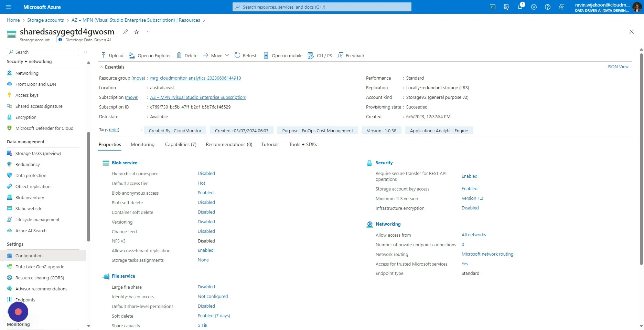The image size is (644, 330).
Task: Open the more options ellipsis by title
Action: (148, 32)
